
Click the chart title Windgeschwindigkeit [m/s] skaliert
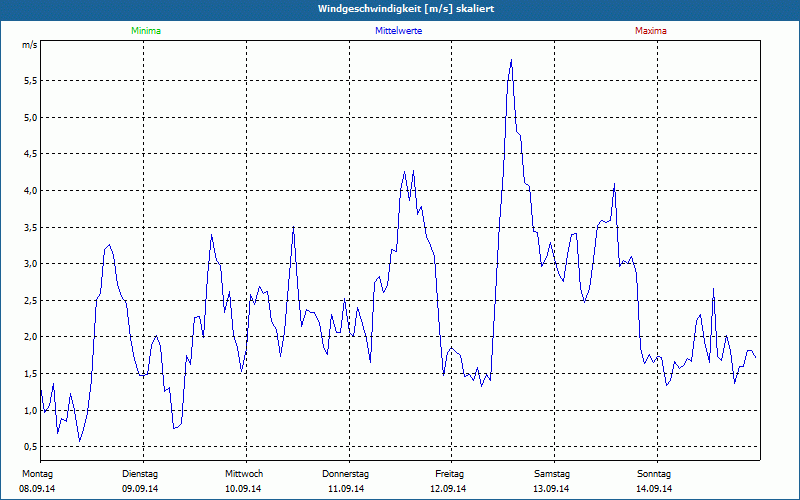tap(406, 9)
